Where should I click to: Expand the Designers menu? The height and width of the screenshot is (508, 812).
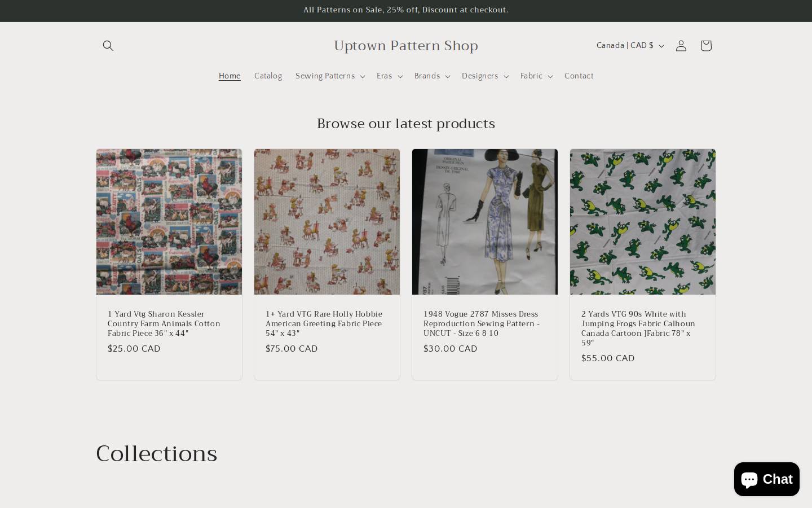pyautogui.click(x=485, y=76)
